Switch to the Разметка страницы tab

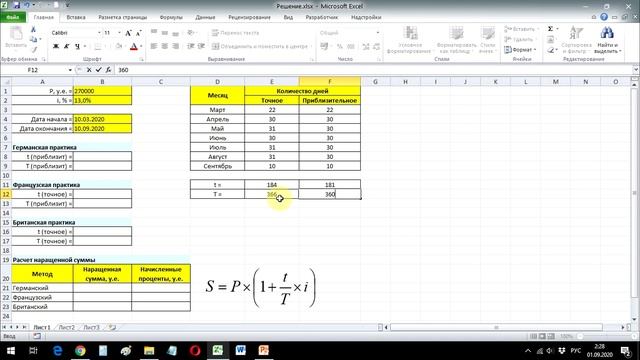(x=122, y=17)
